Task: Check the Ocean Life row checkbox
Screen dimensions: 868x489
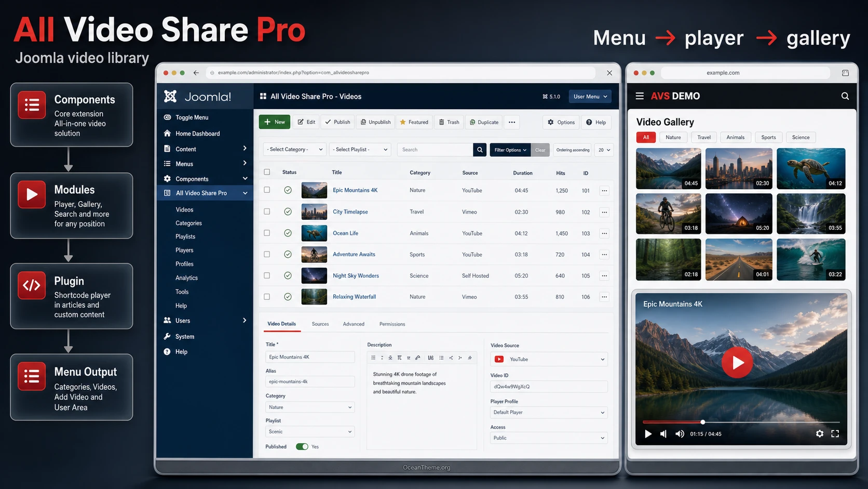Action: tap(267, 233)
